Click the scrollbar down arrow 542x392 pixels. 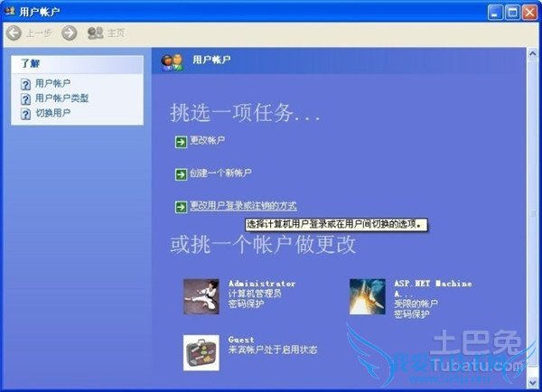coord(533,382)
